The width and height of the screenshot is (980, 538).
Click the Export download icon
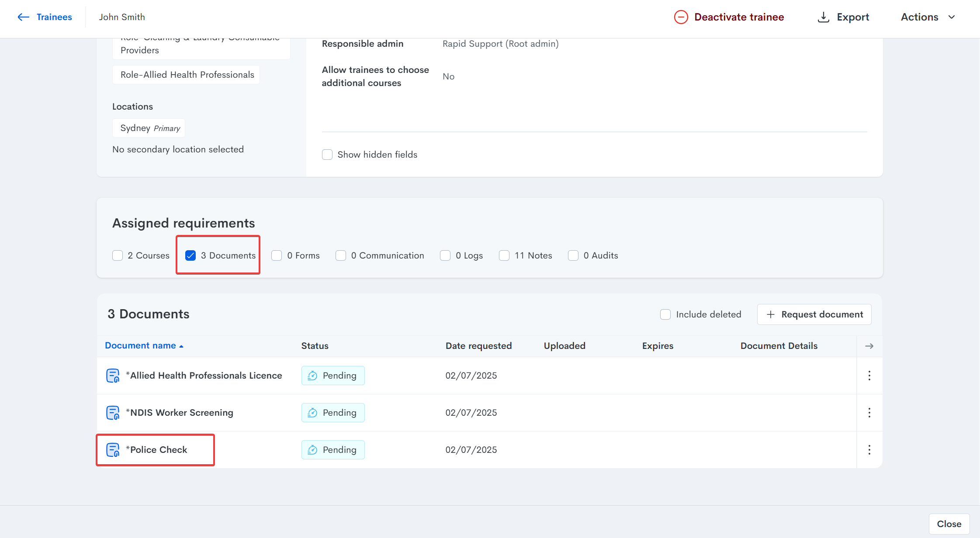[x=823, y=17]
